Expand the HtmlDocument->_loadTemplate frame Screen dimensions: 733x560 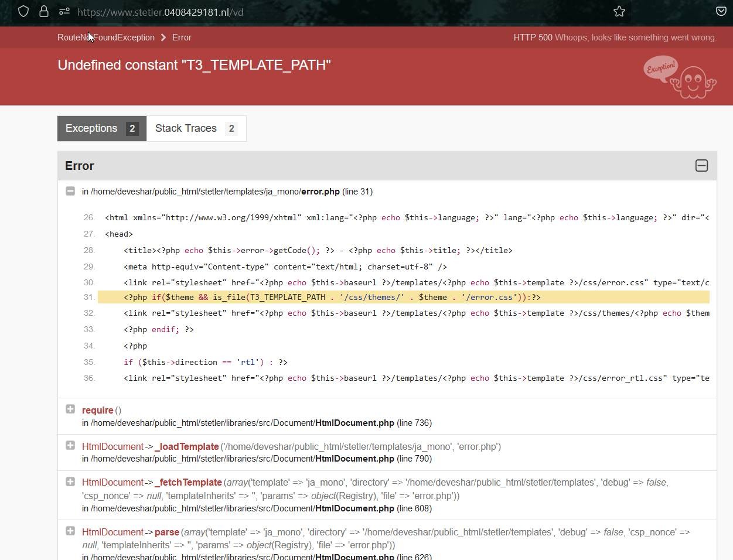coord(70,446)
